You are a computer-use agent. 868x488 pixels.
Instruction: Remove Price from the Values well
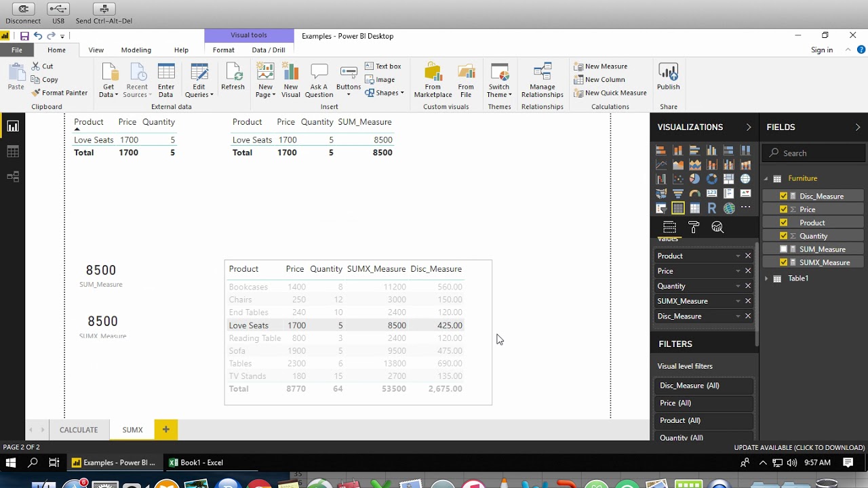[748, 271]
